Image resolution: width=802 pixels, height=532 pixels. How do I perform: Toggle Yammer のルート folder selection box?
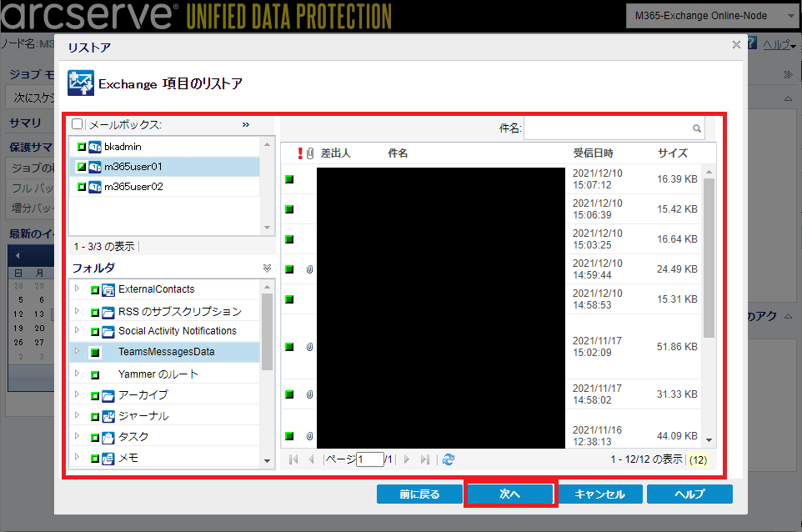pos(95,375)
